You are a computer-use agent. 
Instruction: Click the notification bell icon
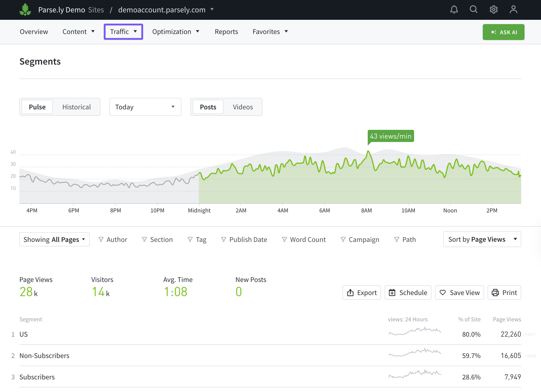click(454, 10)
